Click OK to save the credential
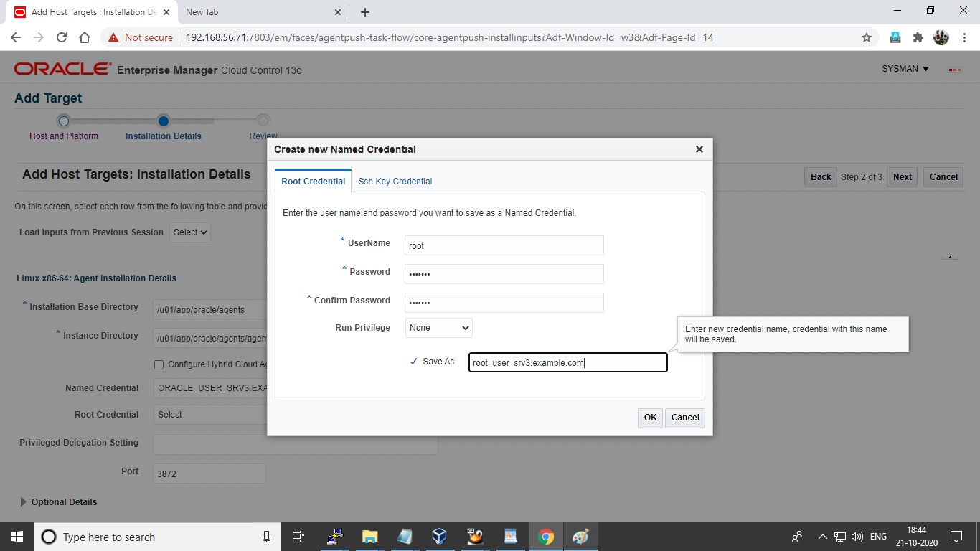Viewport: 980px width, 551px height. pyautogui.click(x=649, y=418)
